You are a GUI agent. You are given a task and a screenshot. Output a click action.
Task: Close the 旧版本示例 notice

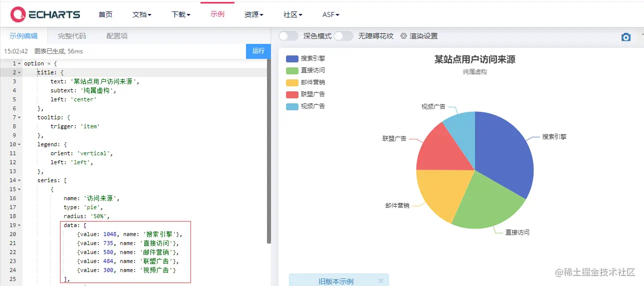(381, 281)
